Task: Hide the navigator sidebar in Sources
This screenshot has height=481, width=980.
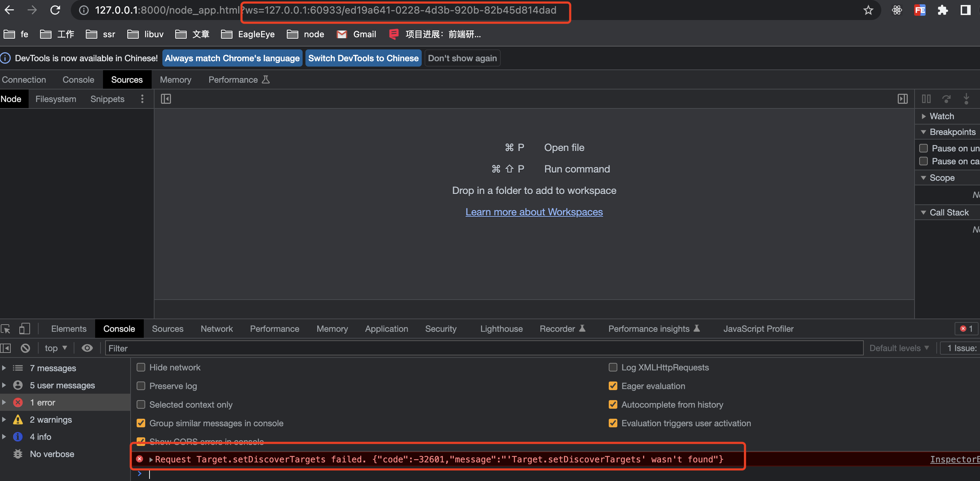Action: [x=166, y=98]
